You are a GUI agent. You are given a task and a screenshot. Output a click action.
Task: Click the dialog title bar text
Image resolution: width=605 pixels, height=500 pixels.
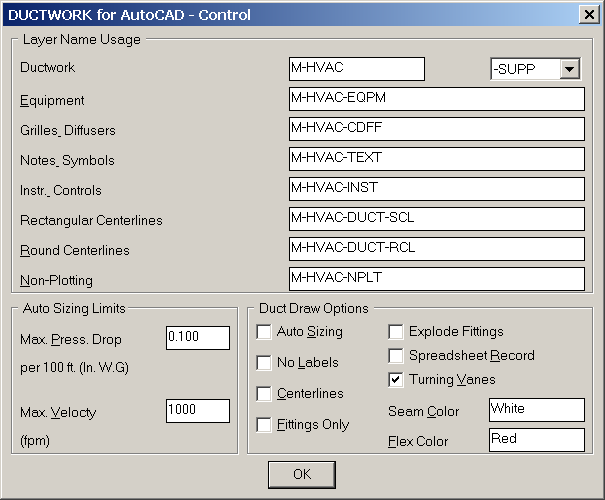[129, 15]
